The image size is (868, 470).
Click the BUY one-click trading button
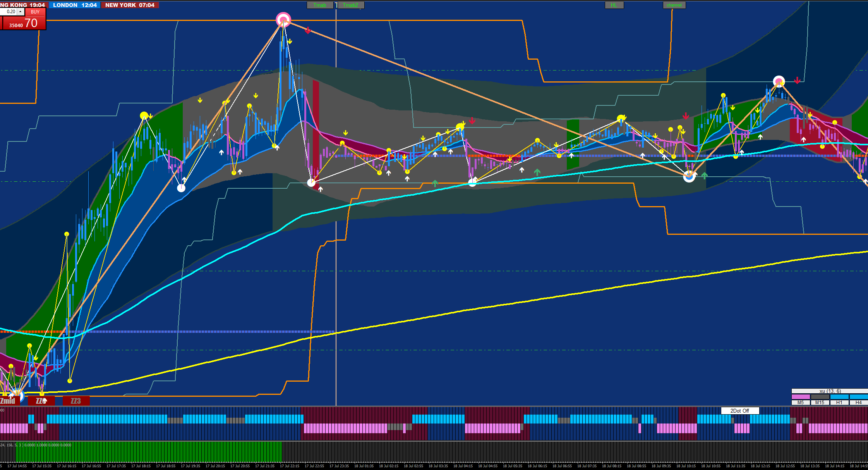pyautogui.click(x=35, y=12)
